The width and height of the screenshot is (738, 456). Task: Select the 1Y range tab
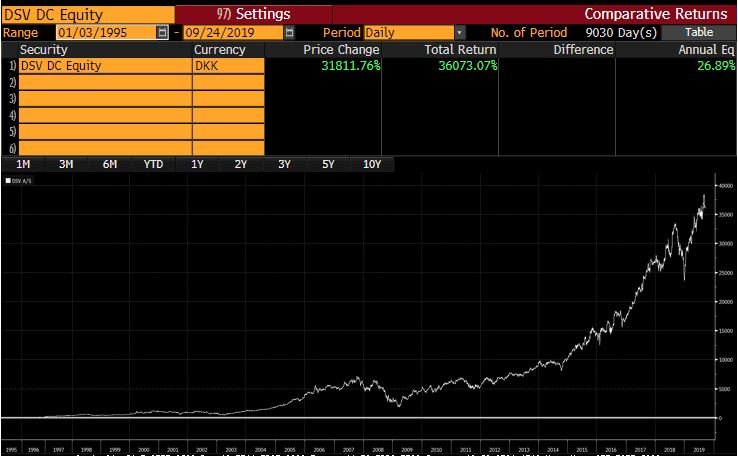197,164
